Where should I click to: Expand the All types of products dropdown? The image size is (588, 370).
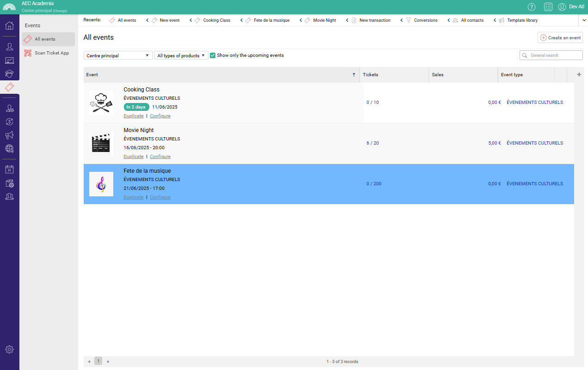(181, 55)
